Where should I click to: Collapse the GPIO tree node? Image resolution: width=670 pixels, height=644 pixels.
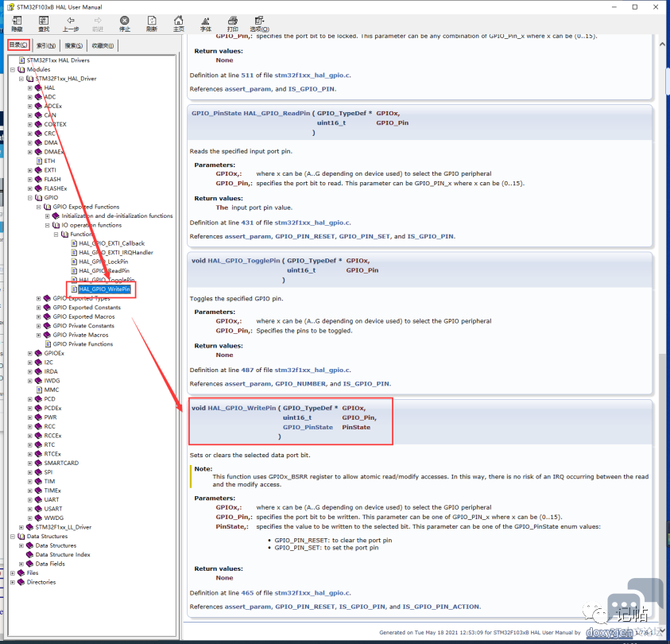point(30,198)
